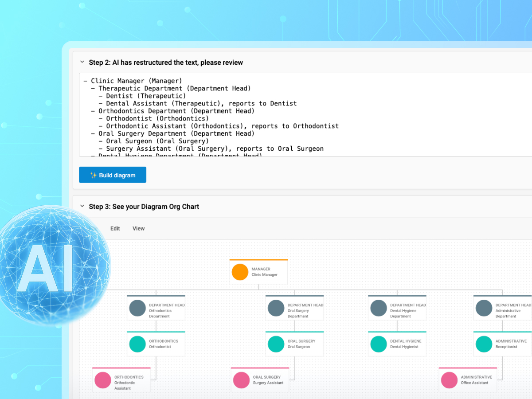Click the orange Clinic Manager circle icon
This screenshot has height=399, width=532.
[x=240, y=272]
